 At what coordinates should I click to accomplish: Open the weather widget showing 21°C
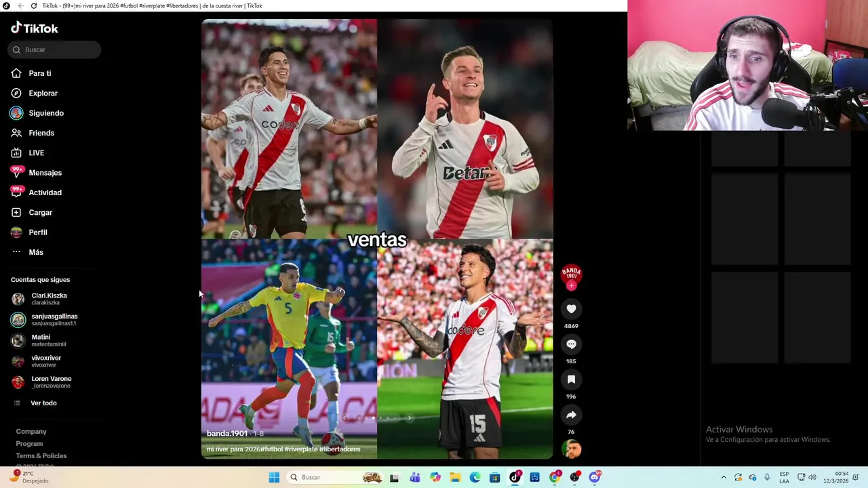click(28, 477)
